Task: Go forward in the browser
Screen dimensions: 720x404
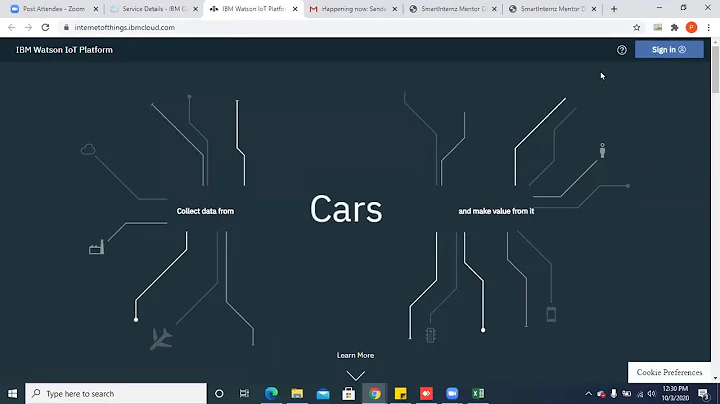Action: click(28, 28)
